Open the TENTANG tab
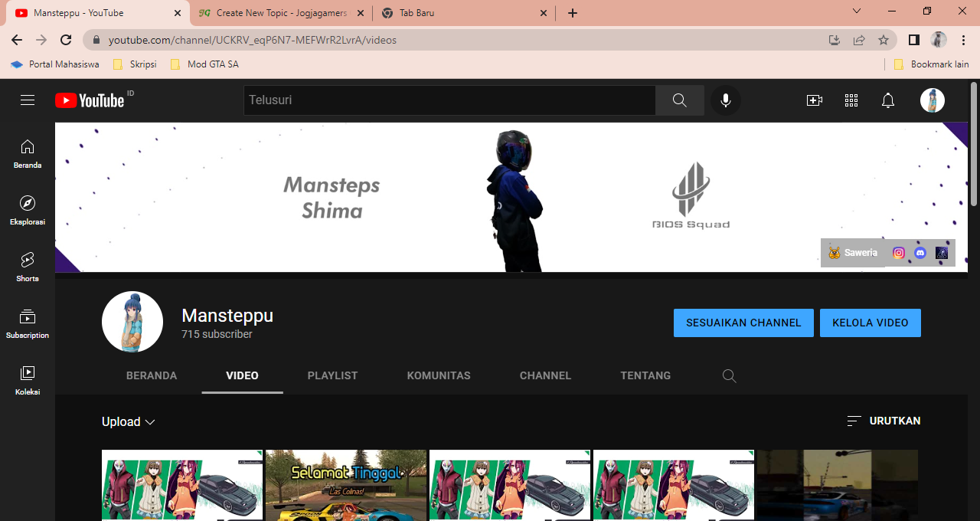The height and width of the screenshot is (521, 980). pos(645,376)
